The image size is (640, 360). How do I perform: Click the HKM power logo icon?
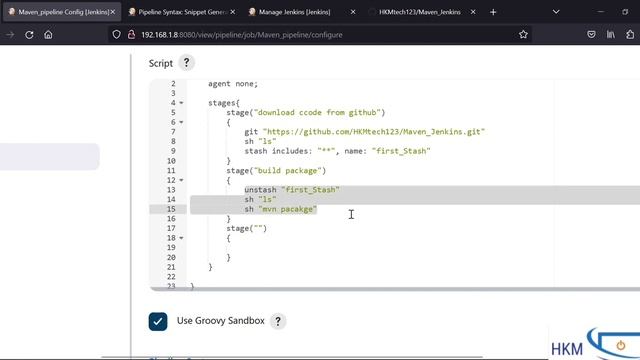click(x=620, y=345)
